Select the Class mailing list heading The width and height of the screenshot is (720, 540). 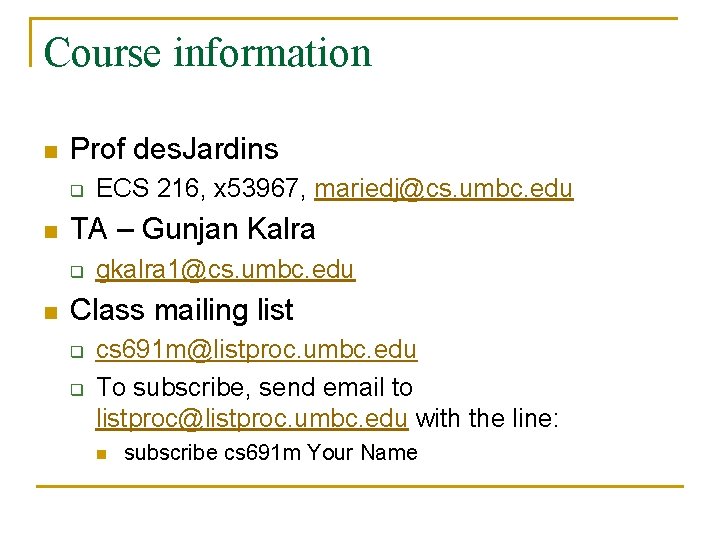coord(181,310)
